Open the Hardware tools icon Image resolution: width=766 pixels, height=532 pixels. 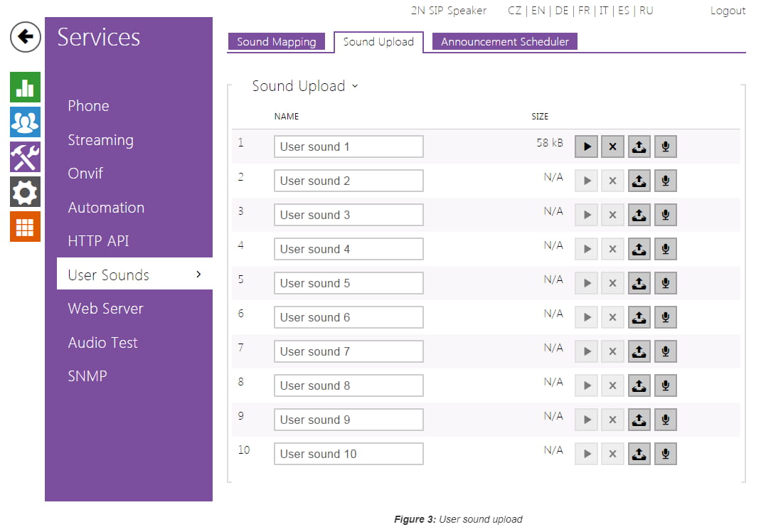pos(25,156)
